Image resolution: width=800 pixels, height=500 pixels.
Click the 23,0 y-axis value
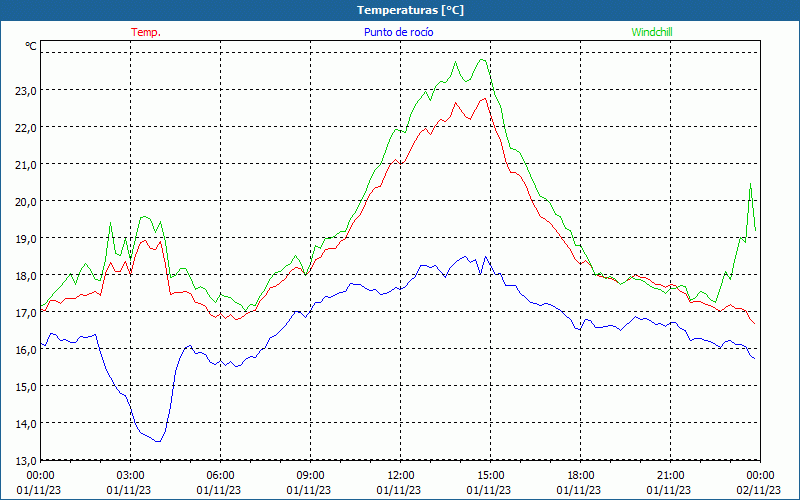pyautogui.click(x=26, y=91)
